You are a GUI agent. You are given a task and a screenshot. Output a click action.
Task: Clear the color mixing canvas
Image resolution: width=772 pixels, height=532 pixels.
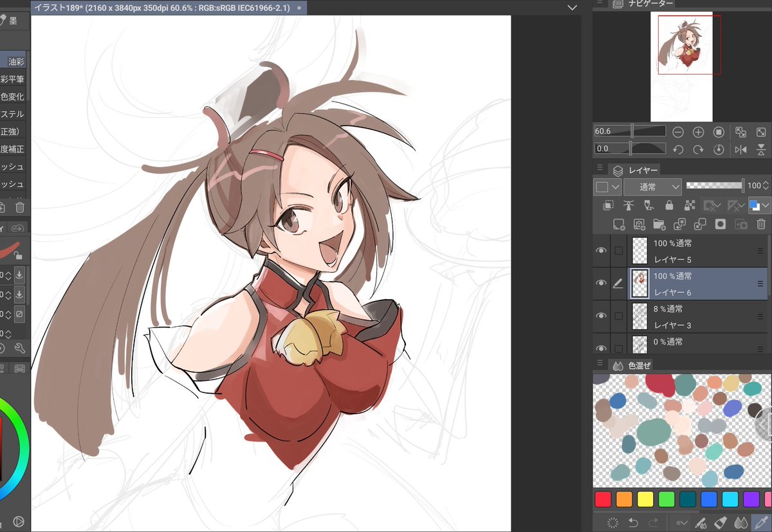coord(612,522)
